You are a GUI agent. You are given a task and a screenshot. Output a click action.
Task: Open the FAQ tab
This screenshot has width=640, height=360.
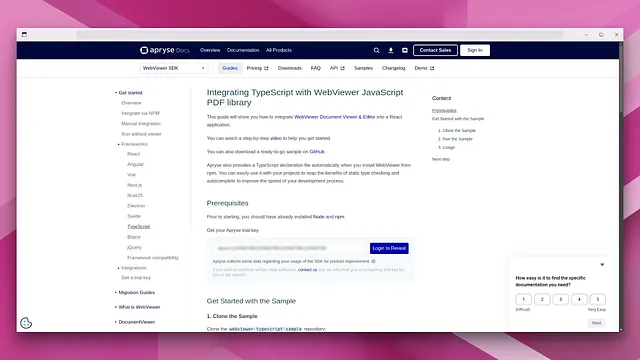316,68
